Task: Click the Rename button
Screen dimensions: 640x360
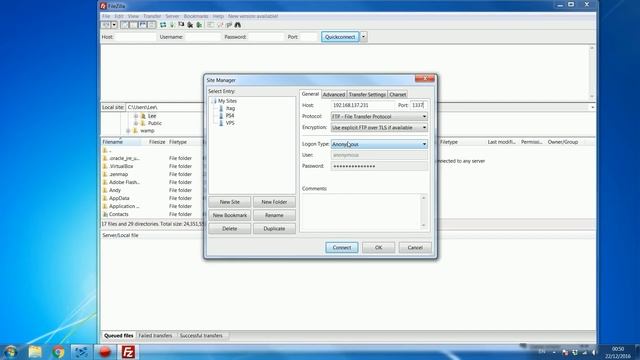Action: pos(274,215)
